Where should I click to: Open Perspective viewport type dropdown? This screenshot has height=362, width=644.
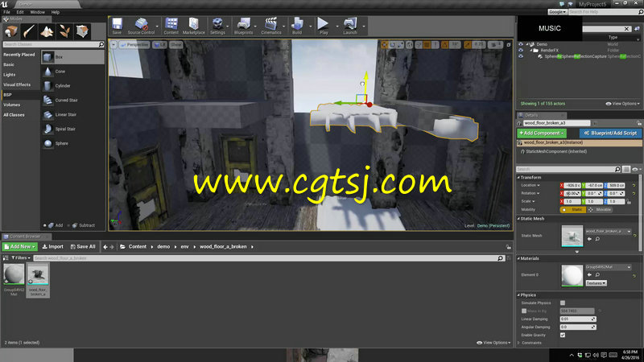pyautogui.click(x=134, y=45)
